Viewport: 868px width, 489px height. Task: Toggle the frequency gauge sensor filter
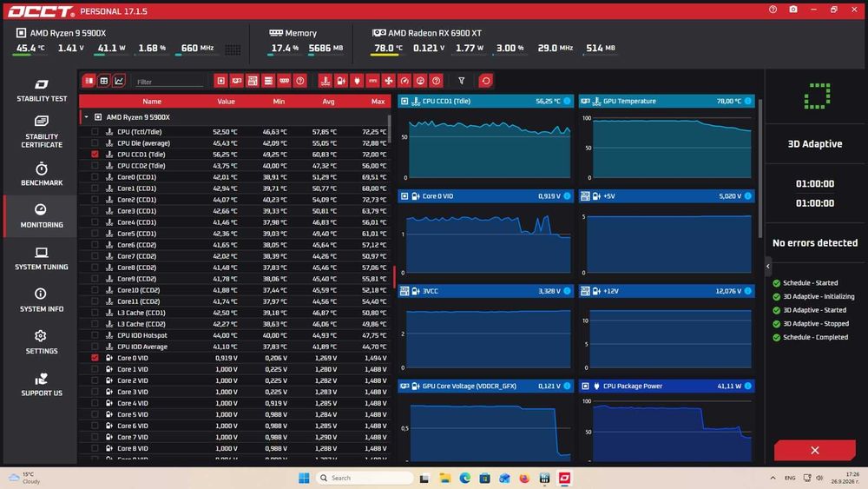point(404,81)
